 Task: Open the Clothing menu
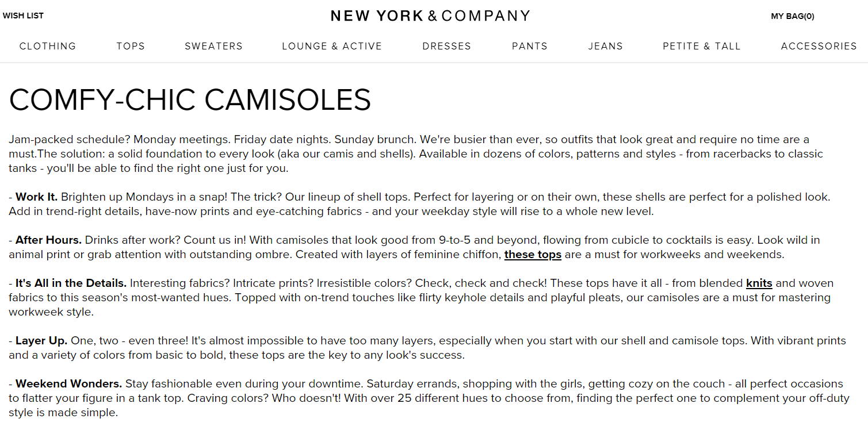coord(48,47)
